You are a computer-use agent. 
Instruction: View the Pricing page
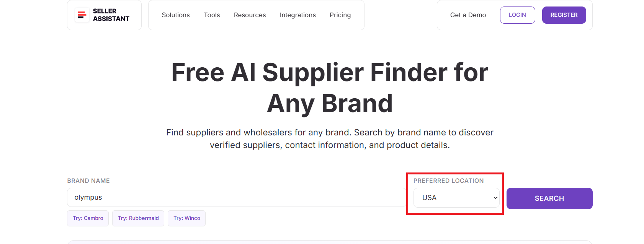click(340, 15)
